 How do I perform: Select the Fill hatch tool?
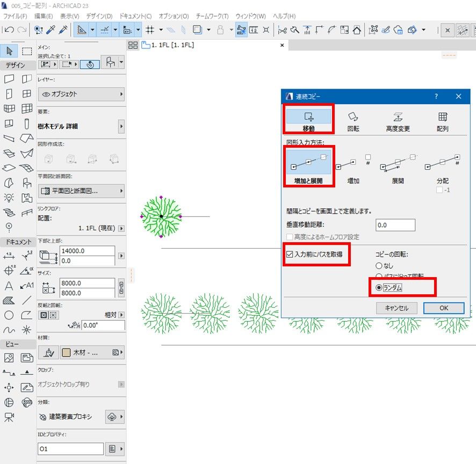(x=9, y=300)
